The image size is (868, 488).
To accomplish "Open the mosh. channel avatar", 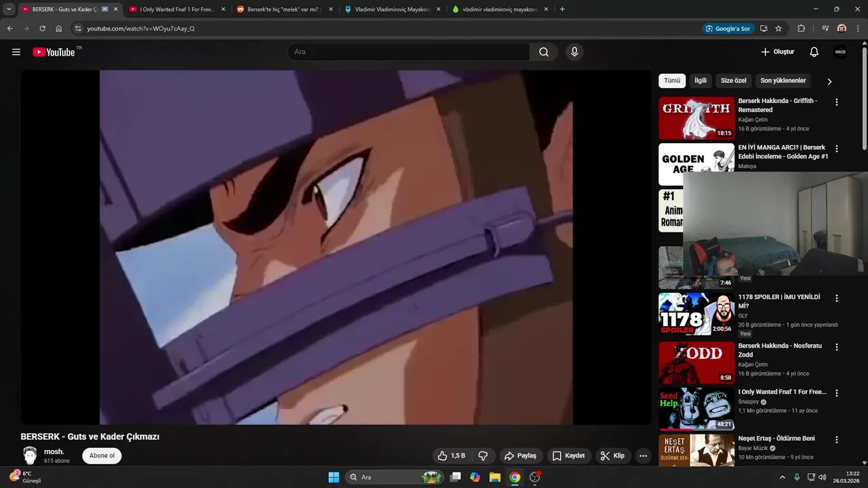I will point(30,455).
